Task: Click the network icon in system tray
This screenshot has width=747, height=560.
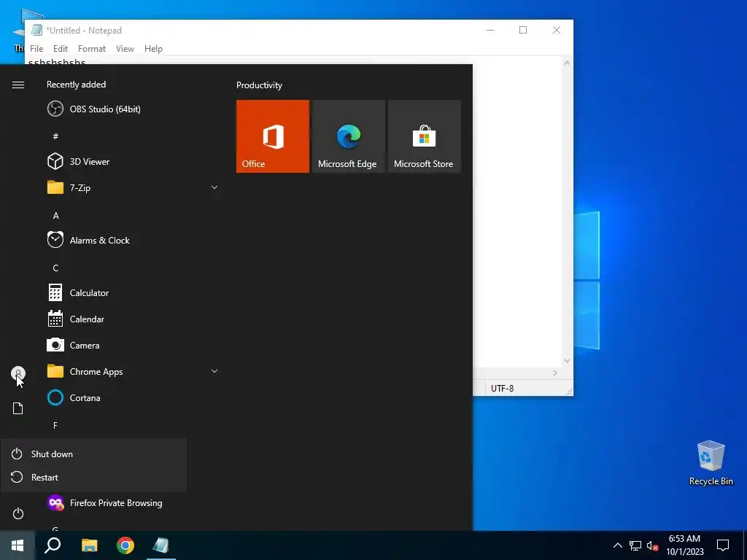Action: [x=635, y=545]
